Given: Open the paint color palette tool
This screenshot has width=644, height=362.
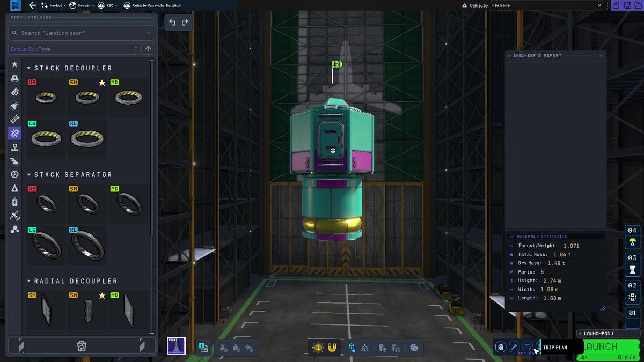Looking at the screenshot, I should pyautogui.click(x=414, y=348).
